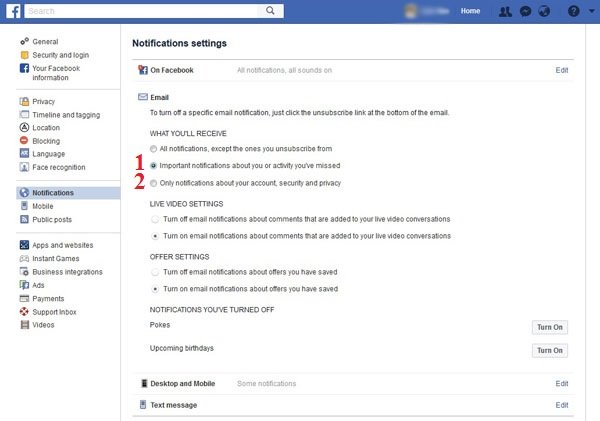Viewport: 600px width, 421px height.
Task: Click the Notifications globe icon in sidebar
Action: coord(24,193)
